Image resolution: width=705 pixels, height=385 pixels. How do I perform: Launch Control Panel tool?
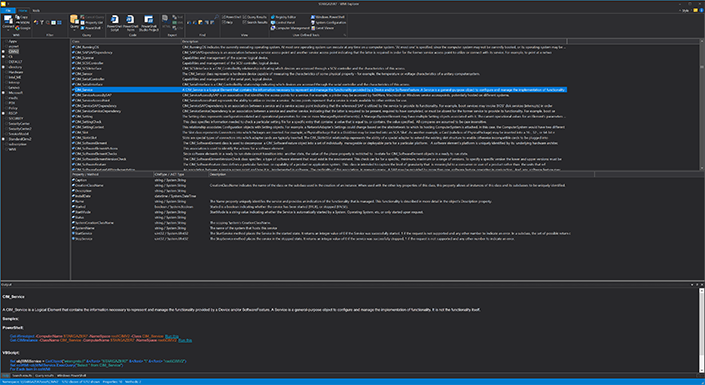tap(283, 22)
